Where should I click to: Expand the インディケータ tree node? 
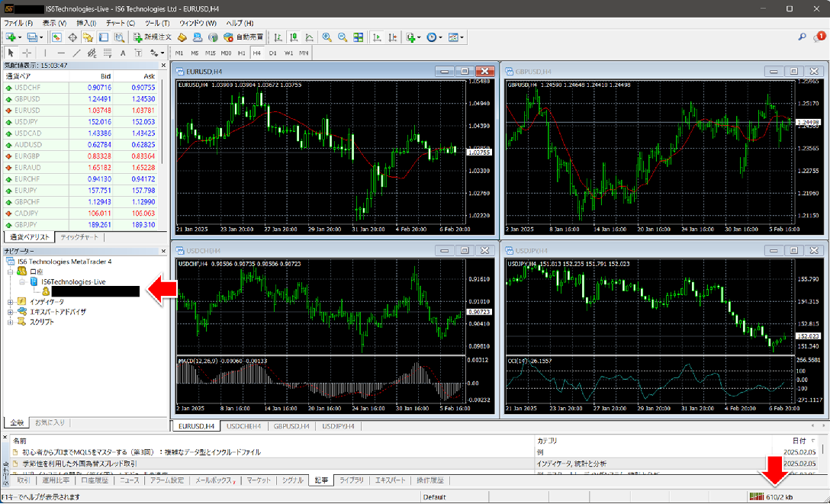[10, 302]
